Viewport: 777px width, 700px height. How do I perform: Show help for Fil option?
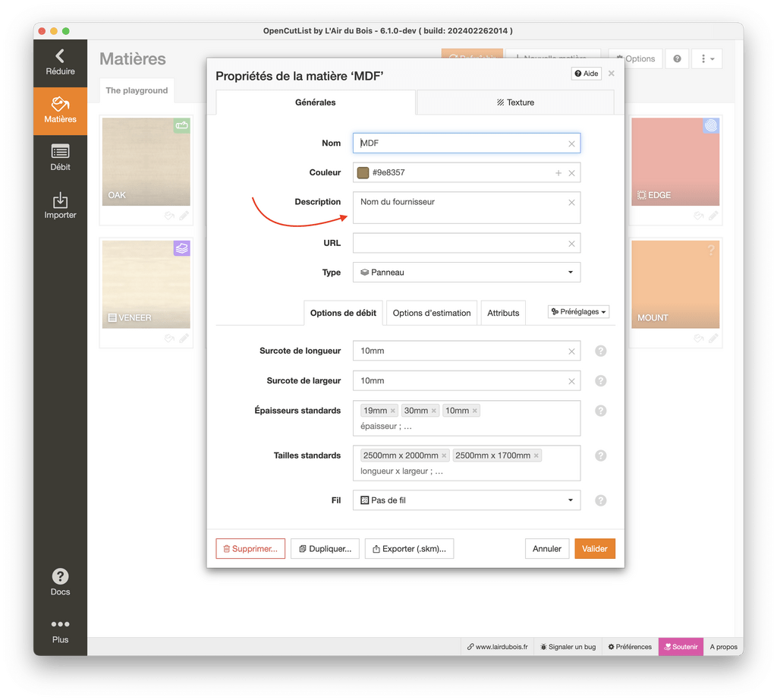coord(601,500)
